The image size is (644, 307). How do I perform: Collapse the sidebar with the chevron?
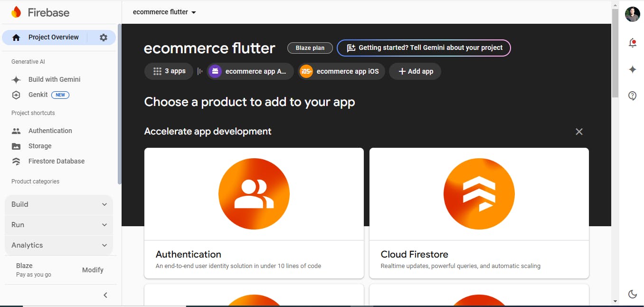pyautogui.click(x=105, y=295)
